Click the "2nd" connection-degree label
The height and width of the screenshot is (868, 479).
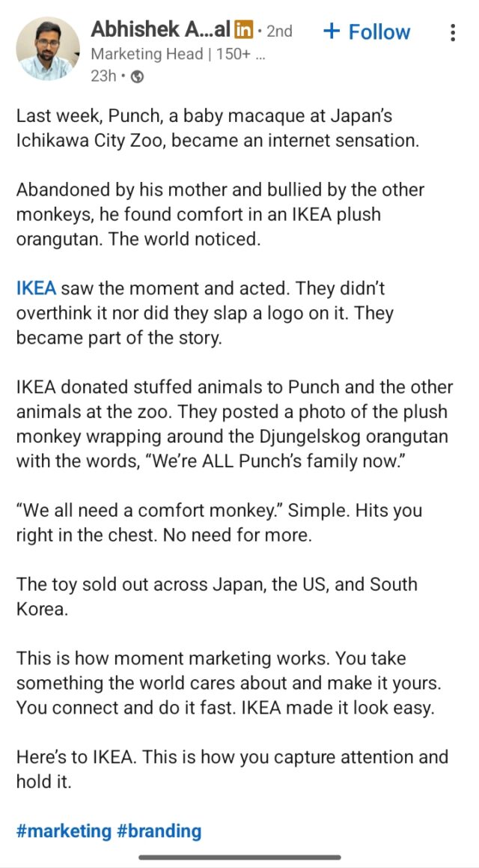(x=281, y=31)
